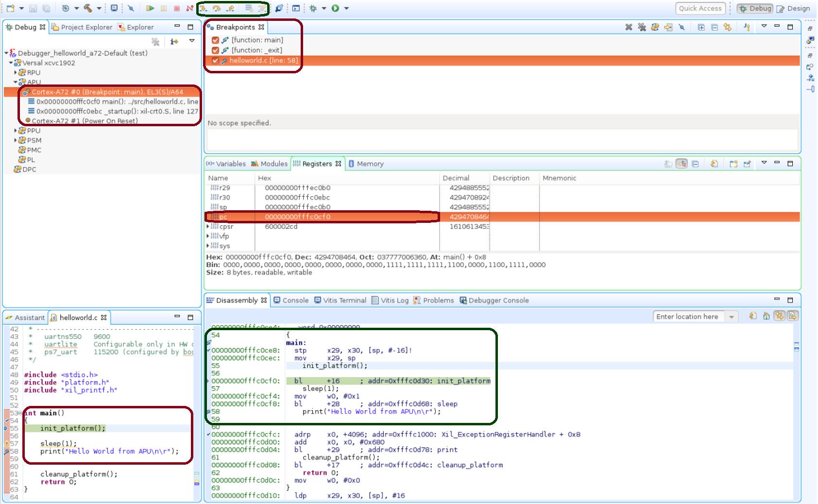
Task: Click the Build hammer icon
Action: point(88,8)
